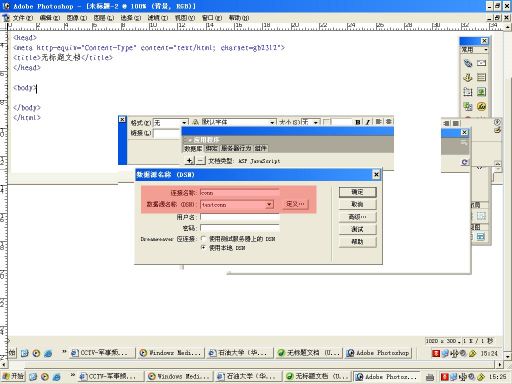Open the format dropdown showing 无
Screen dimensions: 512x384
pos(184,123)
